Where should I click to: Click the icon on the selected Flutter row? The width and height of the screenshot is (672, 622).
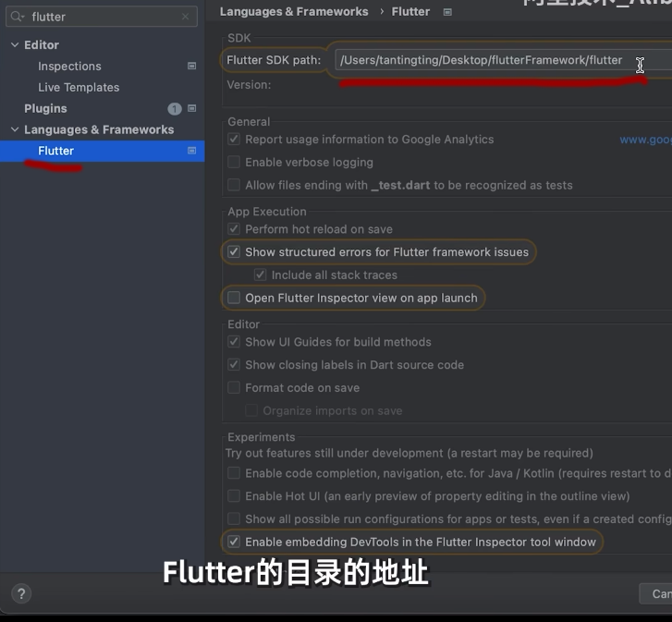(x=191, y=151)
